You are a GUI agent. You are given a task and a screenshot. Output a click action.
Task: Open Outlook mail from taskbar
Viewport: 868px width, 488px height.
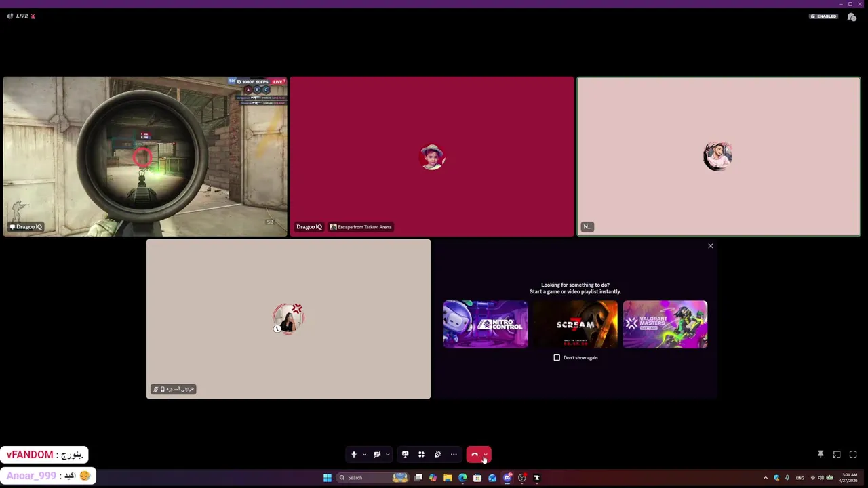pyautogui.click(x=492, y=478)
